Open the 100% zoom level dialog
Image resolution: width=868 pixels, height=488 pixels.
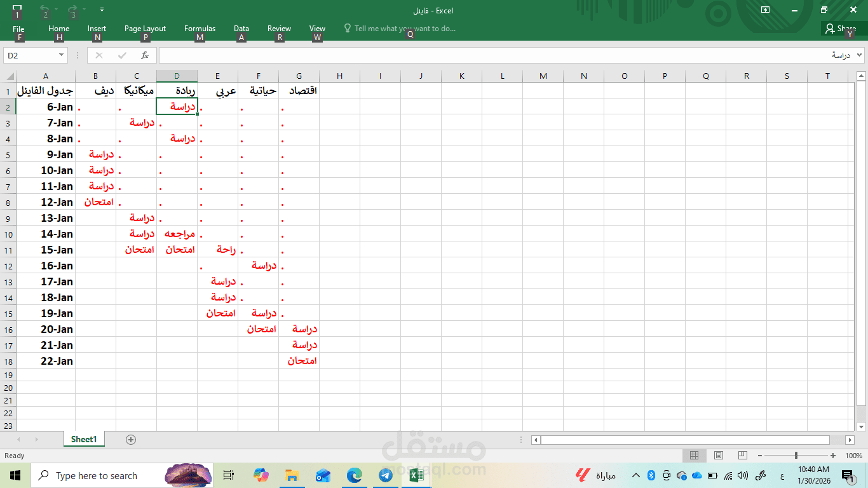pyautogui.click(x=853, y=456)
